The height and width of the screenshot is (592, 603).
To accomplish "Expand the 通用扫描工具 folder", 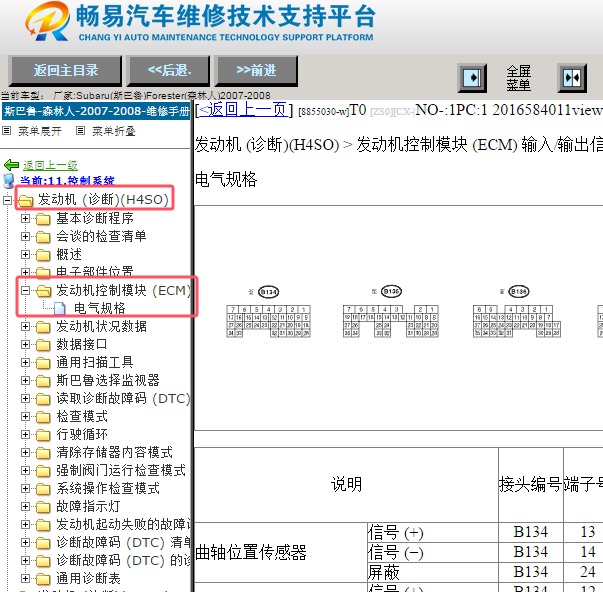I will tap(25, 362).
